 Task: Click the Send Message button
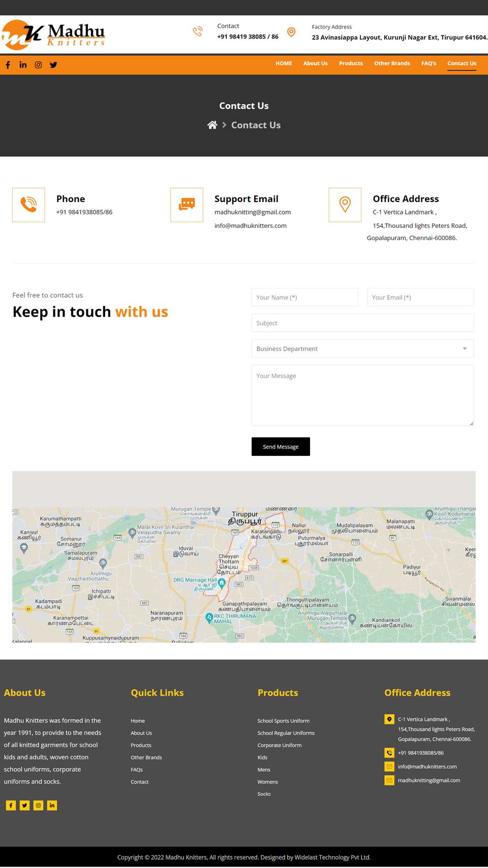[x=281, y=447]
